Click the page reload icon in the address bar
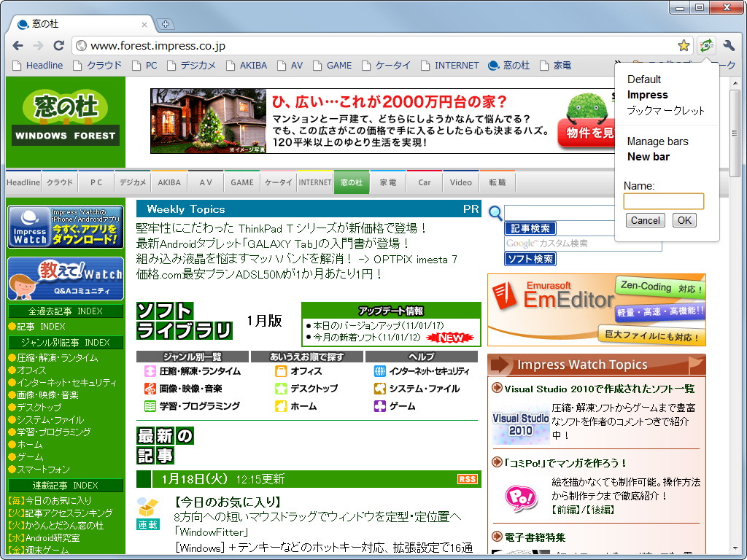 click(58, 44)
